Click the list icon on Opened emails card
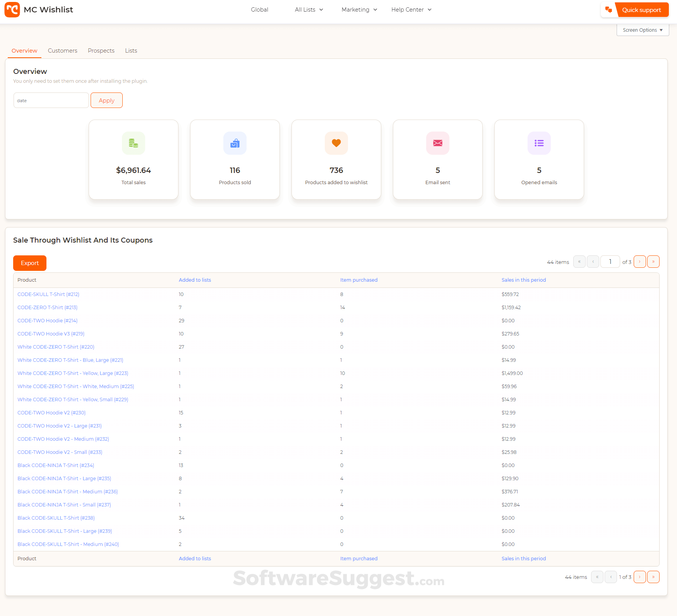This screenshot has height=616, width=677. [x=539, y=143]
